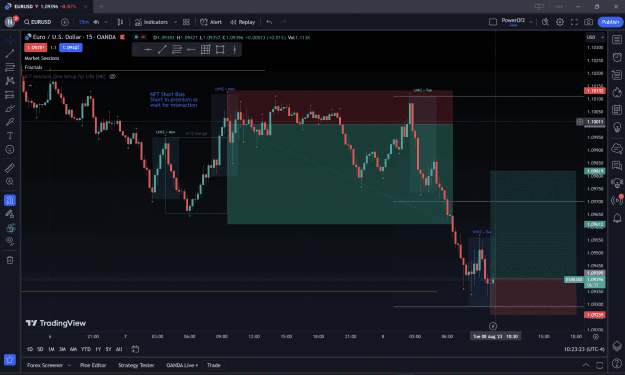Select the zoom in tool
The width and height of the screenshot is (625, 375).
click(10, 182)
